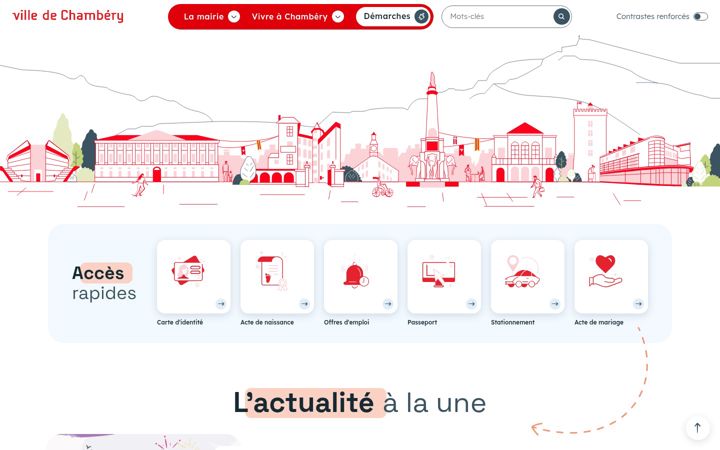Image resolution: width=720 pixels, height=450 pixels.
Task: Follow the Offres d'emploi label
Action: pos(346,322)
